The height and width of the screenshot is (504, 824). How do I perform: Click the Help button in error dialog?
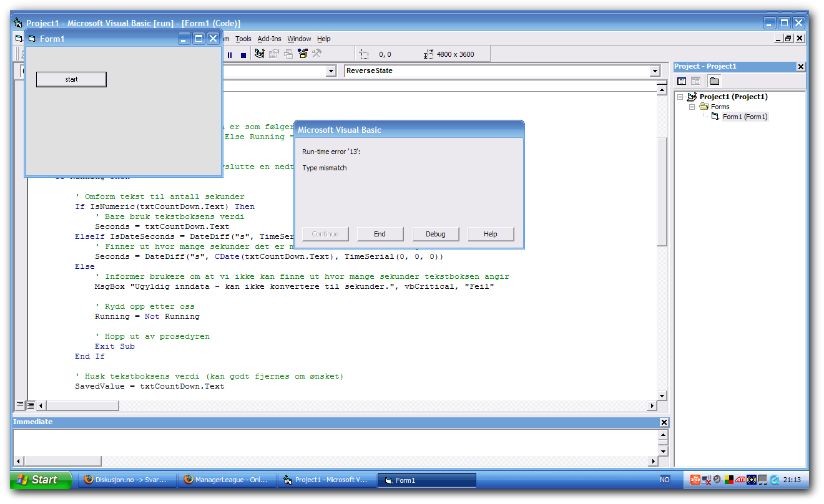pos(491,234)
